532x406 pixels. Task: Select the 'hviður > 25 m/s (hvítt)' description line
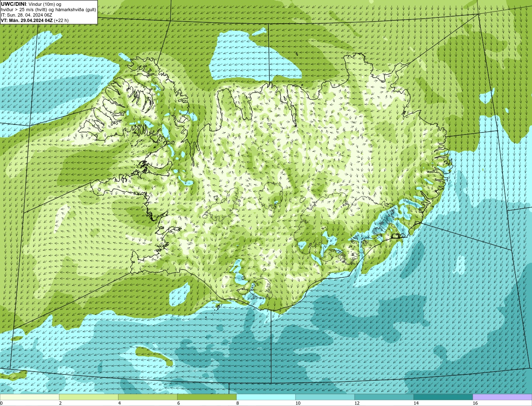click(48, 10)
